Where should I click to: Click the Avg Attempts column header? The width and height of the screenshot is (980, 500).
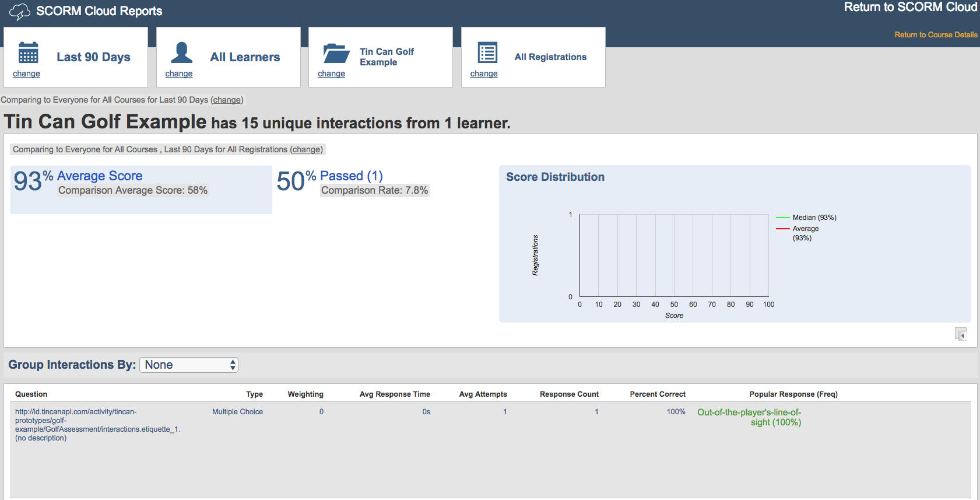click(x=483, y=394)
